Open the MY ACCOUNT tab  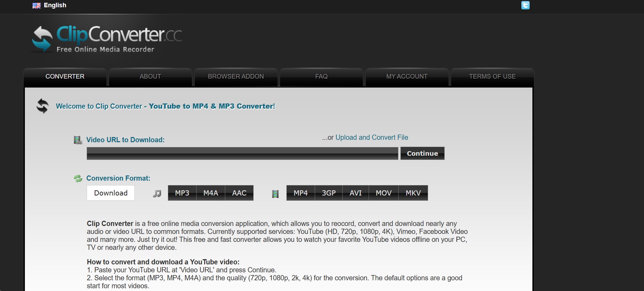407,76
